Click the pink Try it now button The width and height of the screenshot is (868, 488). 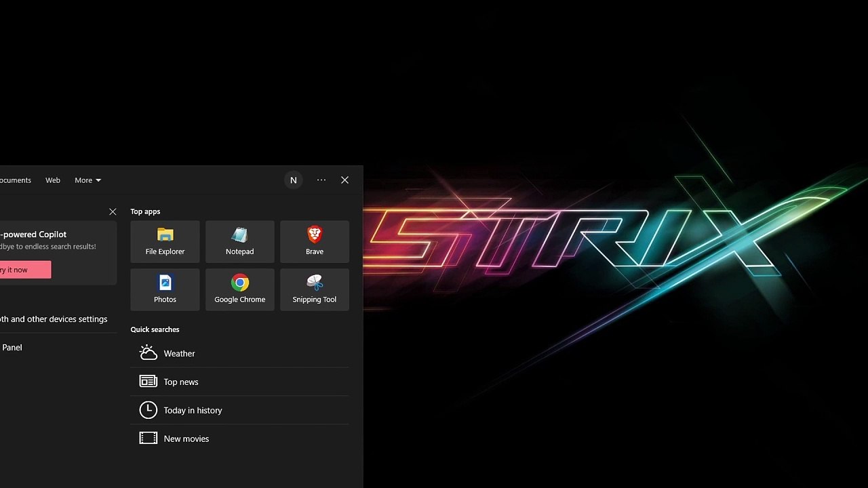tap(25, 270)
